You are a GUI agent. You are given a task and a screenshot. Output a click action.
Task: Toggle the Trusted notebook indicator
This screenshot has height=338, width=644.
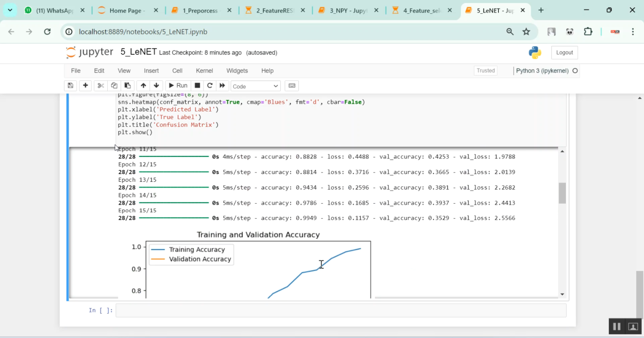(486, 71)
